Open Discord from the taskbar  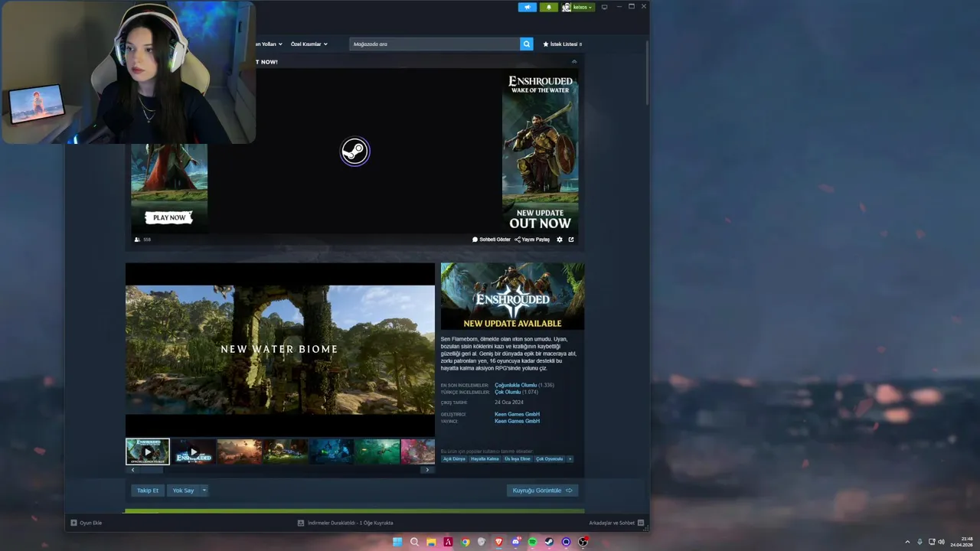(515, 542)
